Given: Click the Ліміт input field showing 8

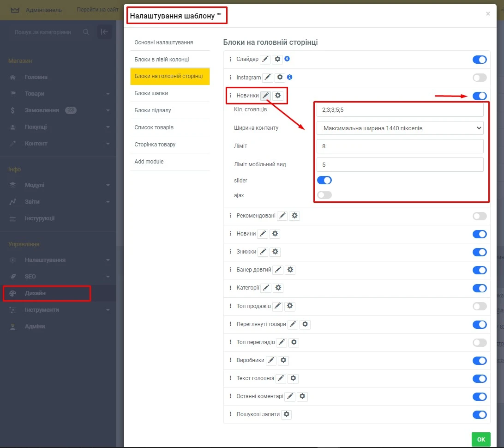Looking at the screenshot, I should [400, 146].
